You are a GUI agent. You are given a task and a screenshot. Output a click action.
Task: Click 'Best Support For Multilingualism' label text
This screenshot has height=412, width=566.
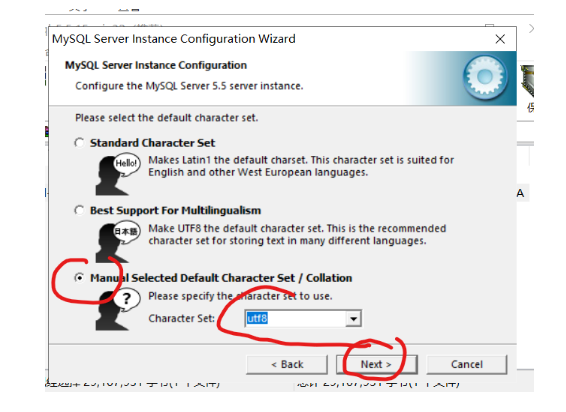point(175,211)
